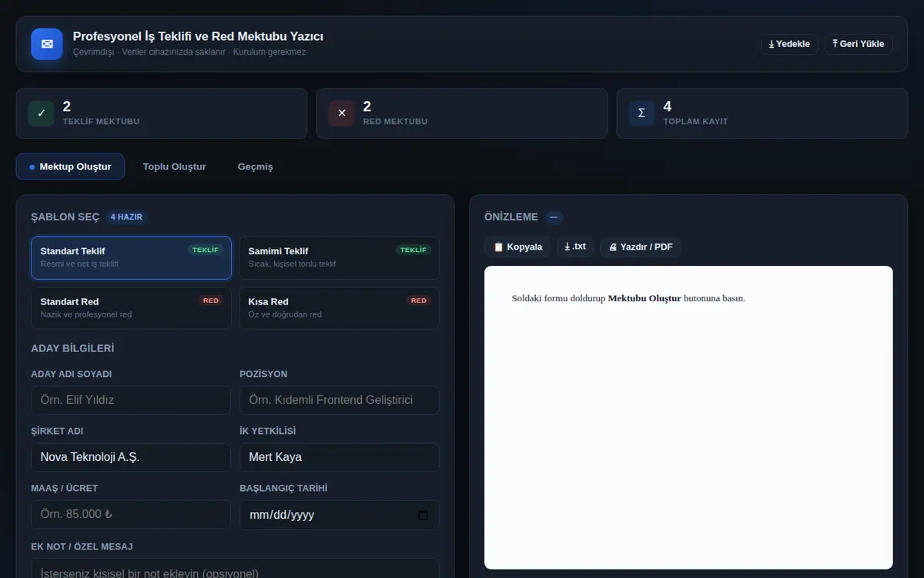Restore data with Geri Yükle

point(859,44)
